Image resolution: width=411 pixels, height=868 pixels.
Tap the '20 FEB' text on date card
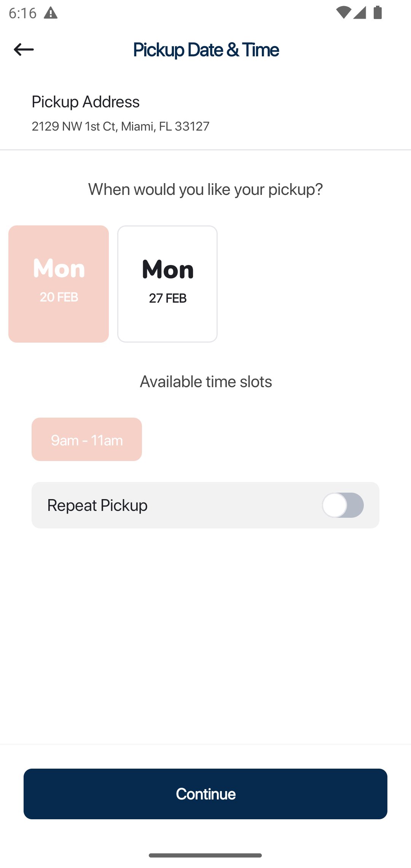59,297
